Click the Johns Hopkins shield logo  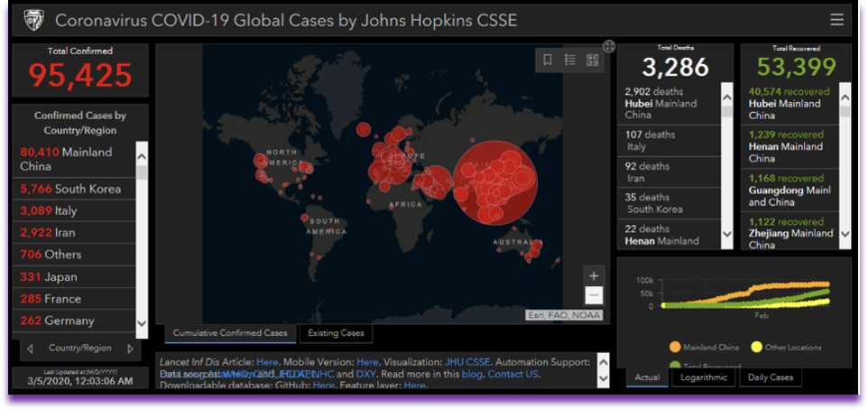pyautogui.click(x=32, y=20)
